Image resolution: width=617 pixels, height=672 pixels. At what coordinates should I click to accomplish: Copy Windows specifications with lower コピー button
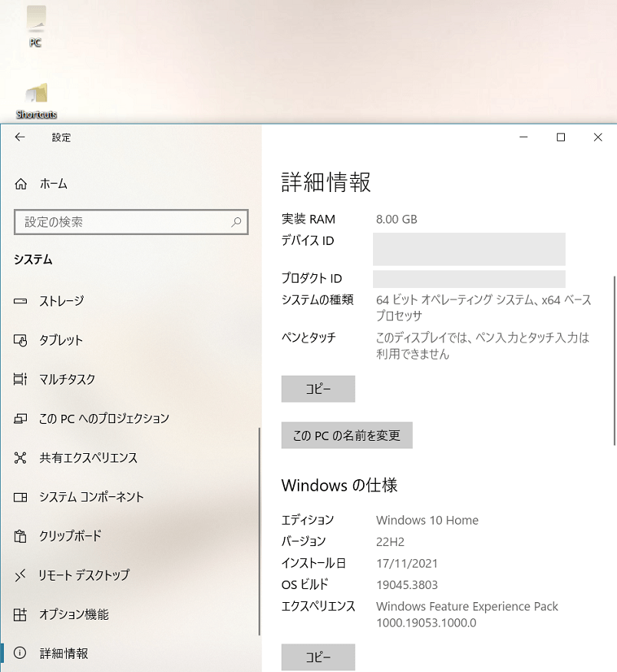(318, 657)
